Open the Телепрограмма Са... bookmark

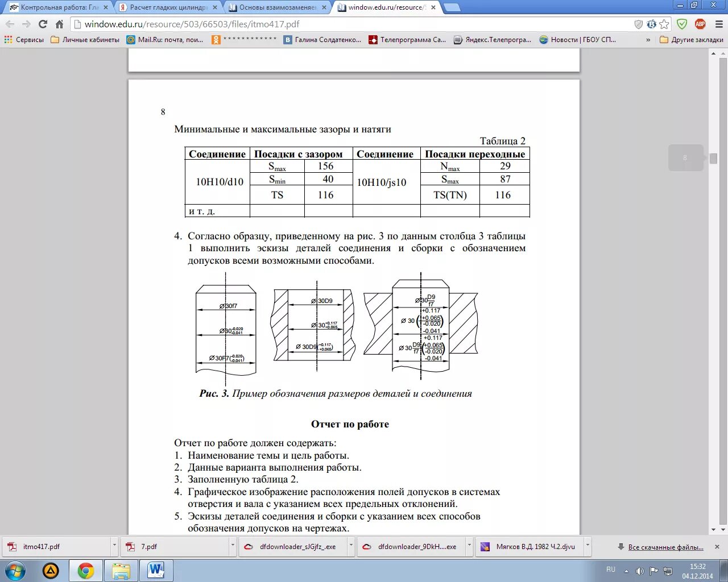click(x=407, y=40)
